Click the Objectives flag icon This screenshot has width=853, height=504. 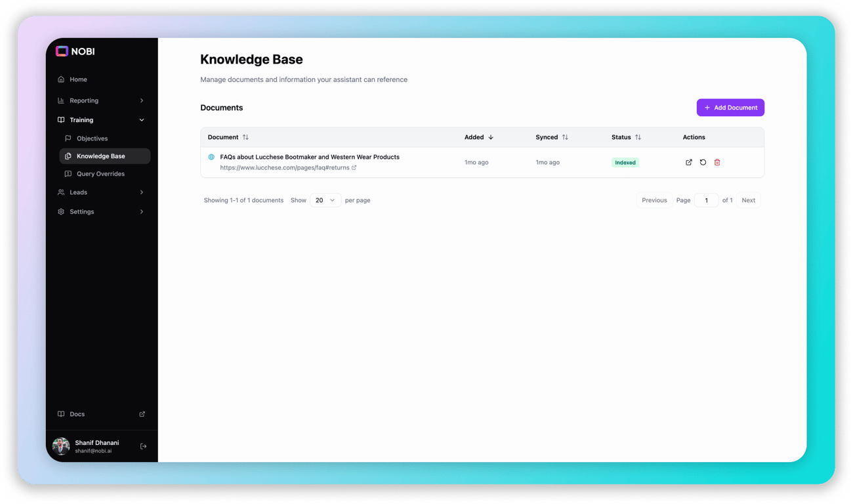[x=68, y=138]
